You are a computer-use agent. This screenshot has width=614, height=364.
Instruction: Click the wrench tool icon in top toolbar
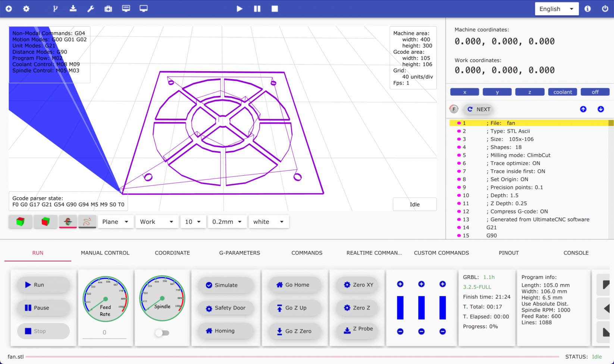[91, 9]
